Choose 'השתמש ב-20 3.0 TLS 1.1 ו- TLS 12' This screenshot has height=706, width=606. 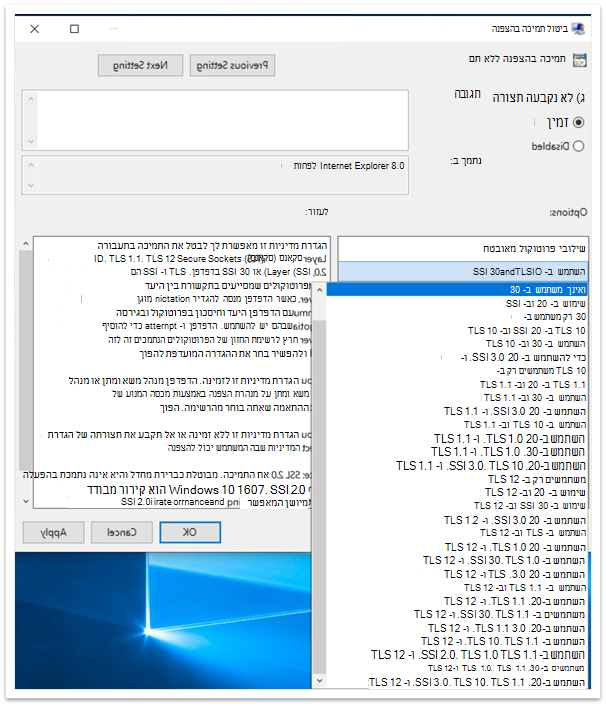pyautogui.click(x=457, y=628)
